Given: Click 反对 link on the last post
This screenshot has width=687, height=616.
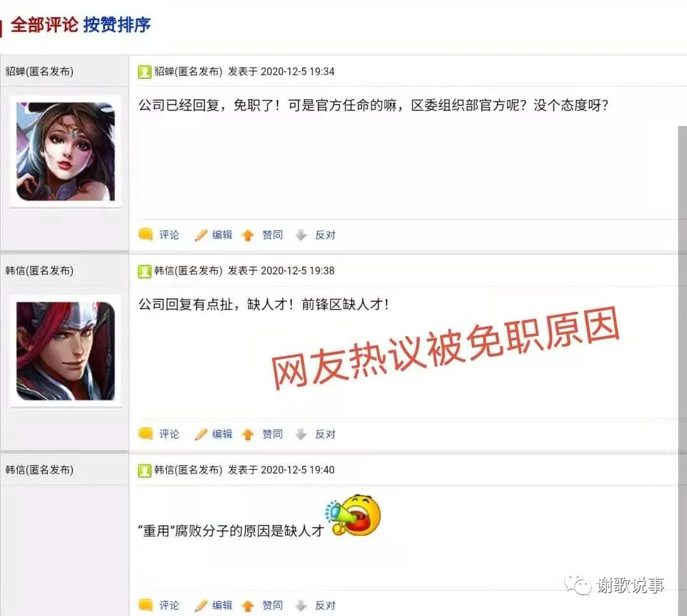Looking at the screenshot, I should 326,605.
